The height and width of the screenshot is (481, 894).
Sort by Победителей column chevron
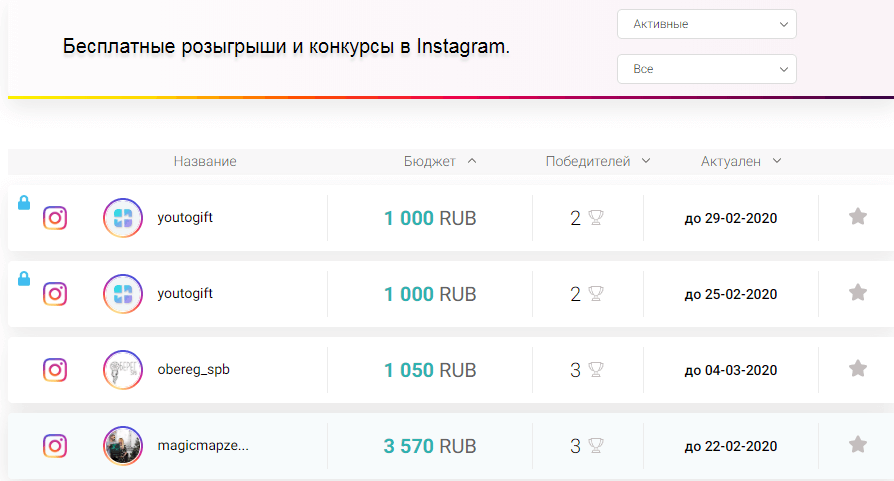click(x=646, y=161)
